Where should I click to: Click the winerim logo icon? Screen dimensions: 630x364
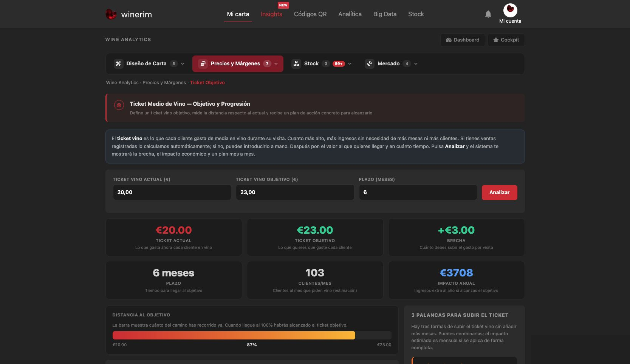pos(111,14)
